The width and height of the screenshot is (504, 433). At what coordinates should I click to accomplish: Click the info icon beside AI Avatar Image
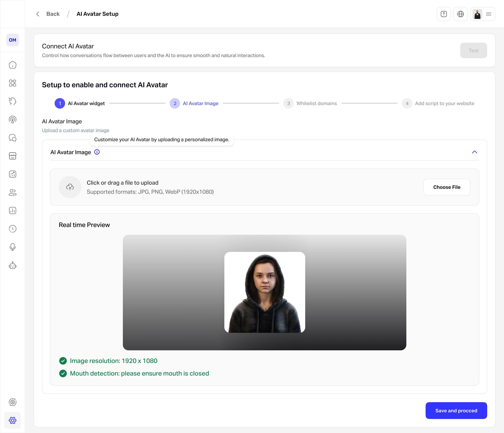coord(97,152)
